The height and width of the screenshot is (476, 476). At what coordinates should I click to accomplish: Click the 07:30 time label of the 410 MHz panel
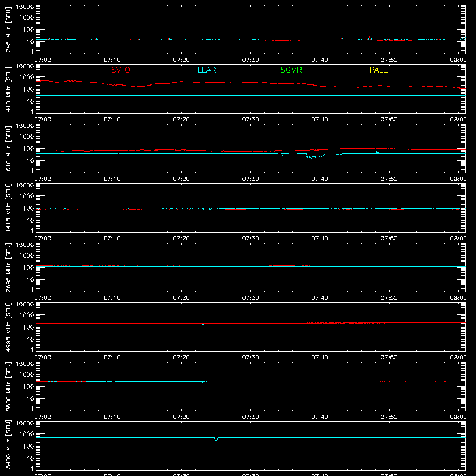point(250,120)
